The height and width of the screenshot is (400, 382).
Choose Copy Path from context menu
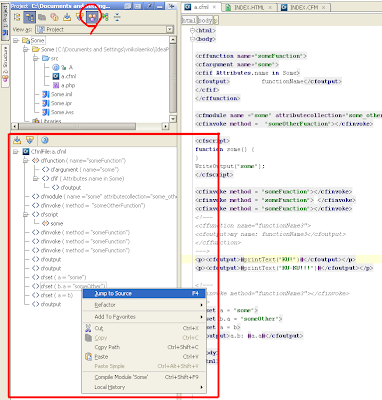pos(144,347)
